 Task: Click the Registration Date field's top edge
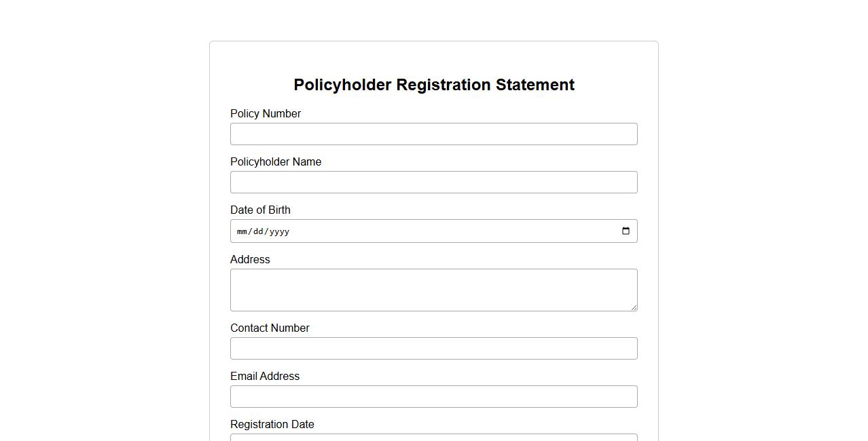pyautogui.click(x=433, y=437)
